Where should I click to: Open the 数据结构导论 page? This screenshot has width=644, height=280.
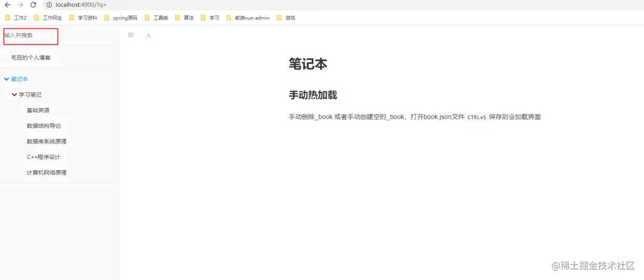pos(44,126)
